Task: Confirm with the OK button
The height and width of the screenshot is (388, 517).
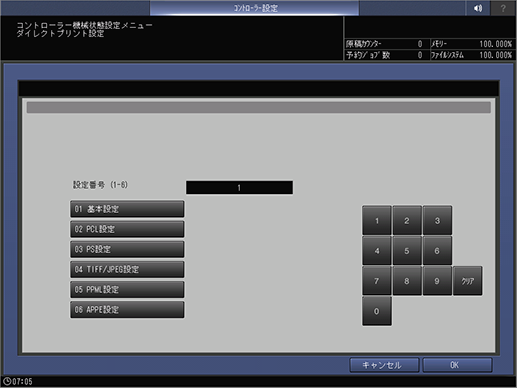Action: pyautogui.click(x=457, y=365)
